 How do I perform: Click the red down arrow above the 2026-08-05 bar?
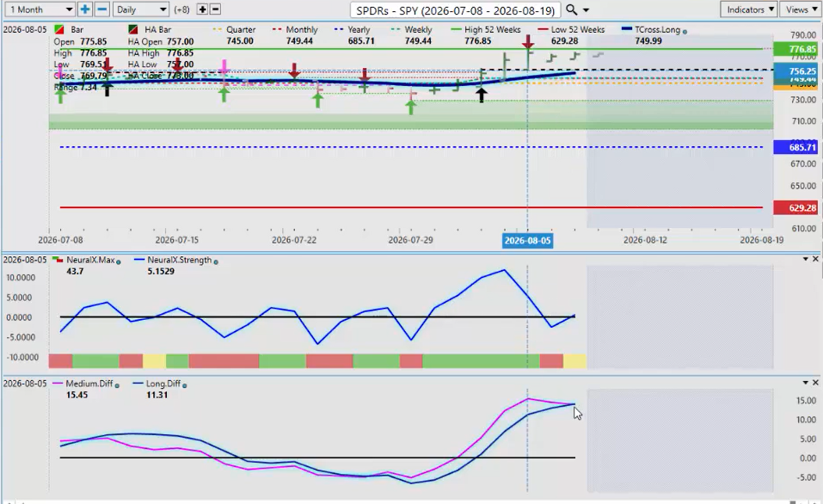click(527, 42)
